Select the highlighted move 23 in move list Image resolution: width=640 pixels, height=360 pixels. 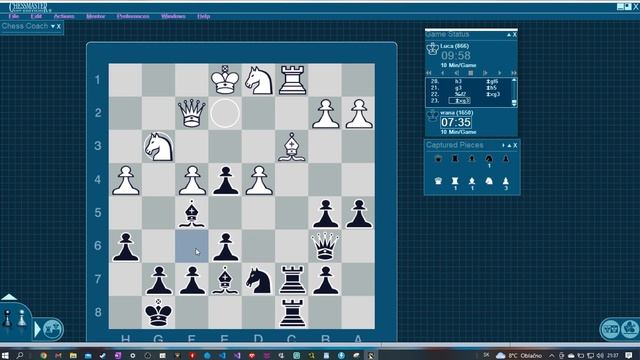point(459,100)
